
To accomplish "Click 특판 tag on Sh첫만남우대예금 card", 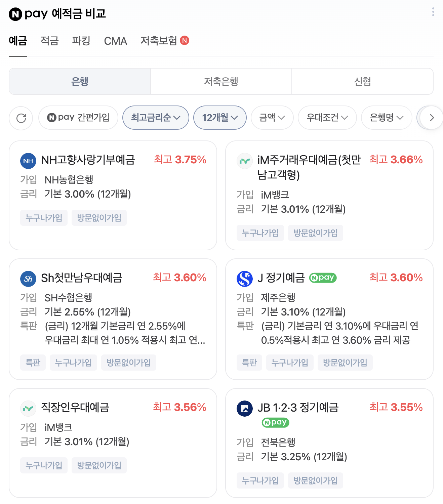I will (33, 363).
